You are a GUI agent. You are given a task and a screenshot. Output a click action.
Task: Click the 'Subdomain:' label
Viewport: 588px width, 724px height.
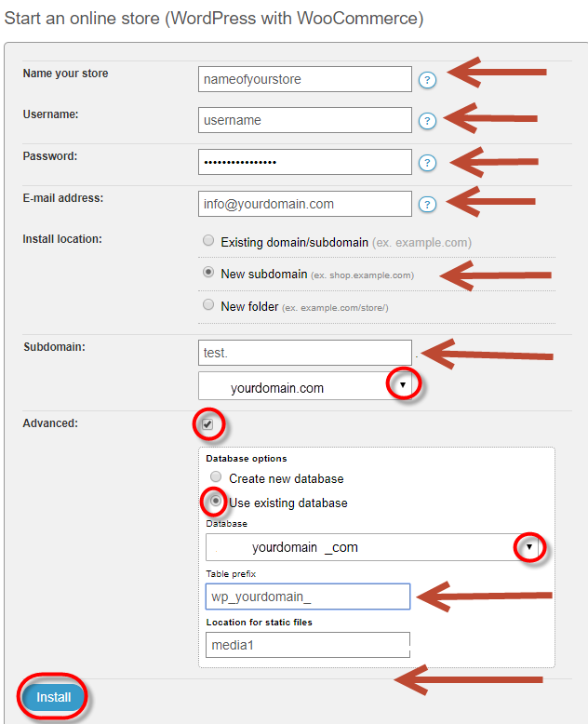(x=55, y=347)
